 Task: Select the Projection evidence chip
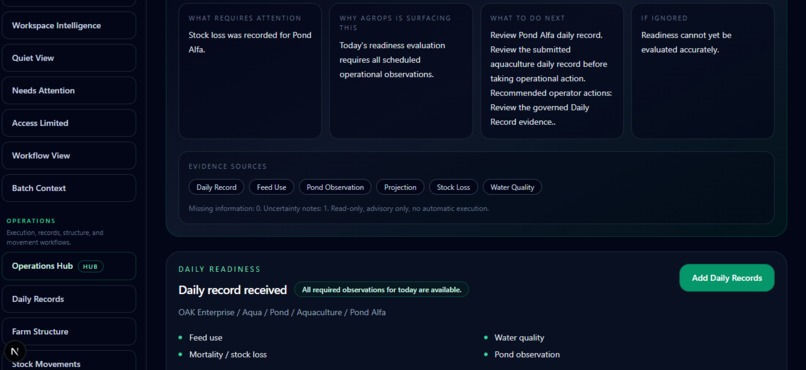click(400, 188)
